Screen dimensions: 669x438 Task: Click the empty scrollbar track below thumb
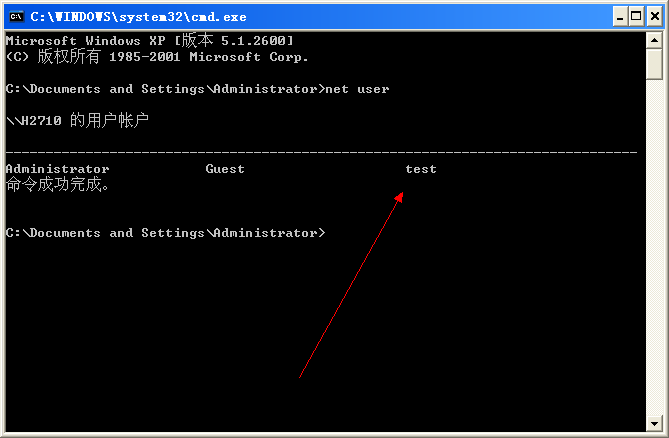click(654, 247)
